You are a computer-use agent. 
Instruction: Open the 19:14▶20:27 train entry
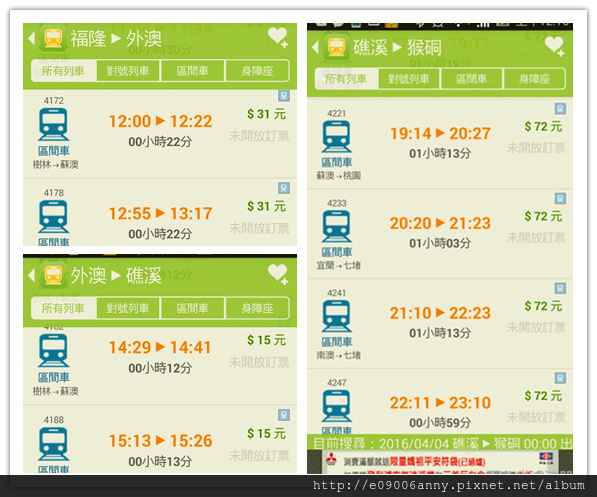pyautogui.click(x=440, y=143)
